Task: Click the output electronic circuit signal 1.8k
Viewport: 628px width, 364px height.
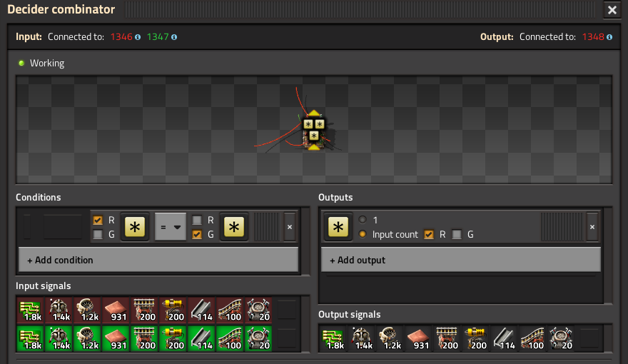Action: (x=333, y=339)
